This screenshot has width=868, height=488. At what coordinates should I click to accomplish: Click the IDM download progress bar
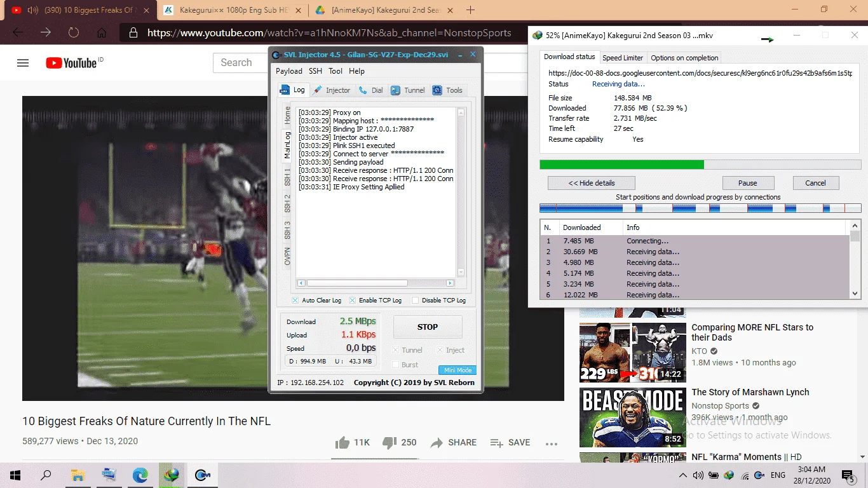point(700,165)
